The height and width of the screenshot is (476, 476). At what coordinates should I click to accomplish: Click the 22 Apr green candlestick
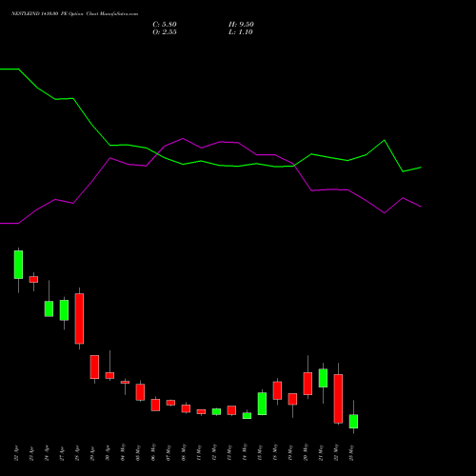pyautogui.click(x=18, y=265)
